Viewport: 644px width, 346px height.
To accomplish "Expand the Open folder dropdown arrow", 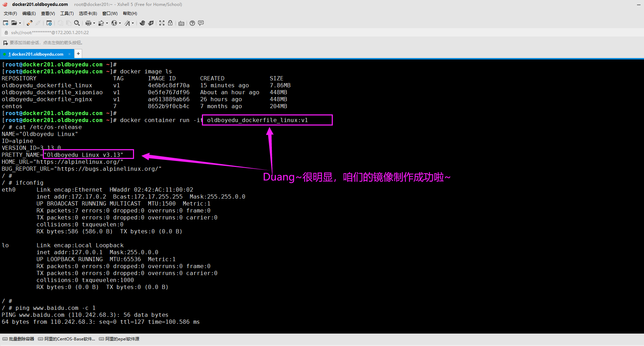I will (x=20, y=23).
